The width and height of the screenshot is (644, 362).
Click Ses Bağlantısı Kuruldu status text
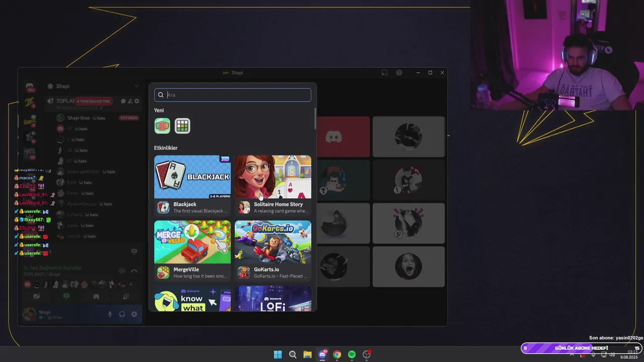pos(55,267)
